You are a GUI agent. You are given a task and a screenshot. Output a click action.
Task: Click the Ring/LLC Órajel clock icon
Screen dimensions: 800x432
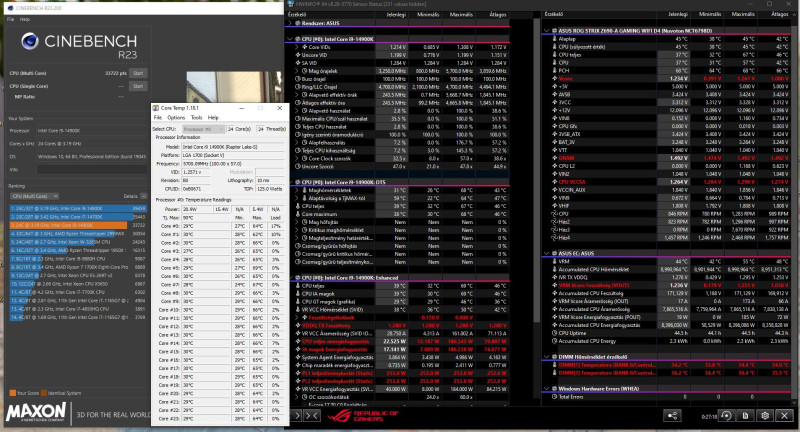[297, 87]
